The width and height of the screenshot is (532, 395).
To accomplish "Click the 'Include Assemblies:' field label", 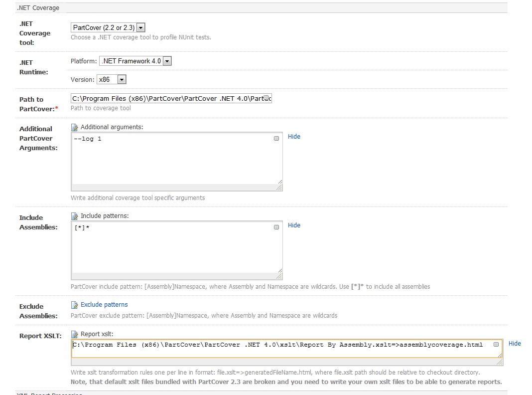I will [38, 222].
